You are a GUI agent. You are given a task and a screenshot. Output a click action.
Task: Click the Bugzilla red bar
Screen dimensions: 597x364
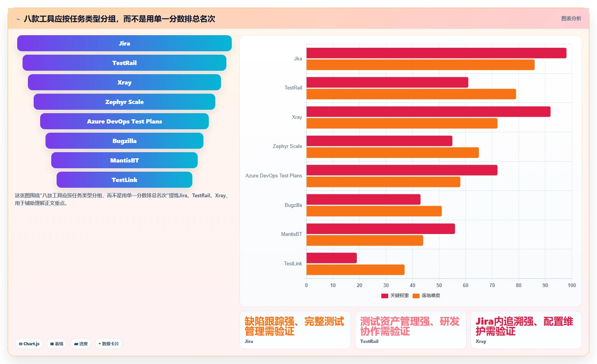363,200
